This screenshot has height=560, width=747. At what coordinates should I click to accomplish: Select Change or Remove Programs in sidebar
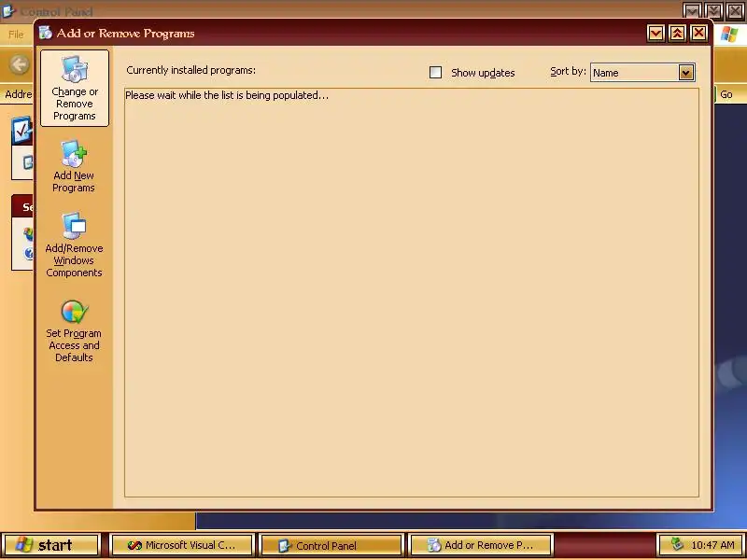click(75, 89)
